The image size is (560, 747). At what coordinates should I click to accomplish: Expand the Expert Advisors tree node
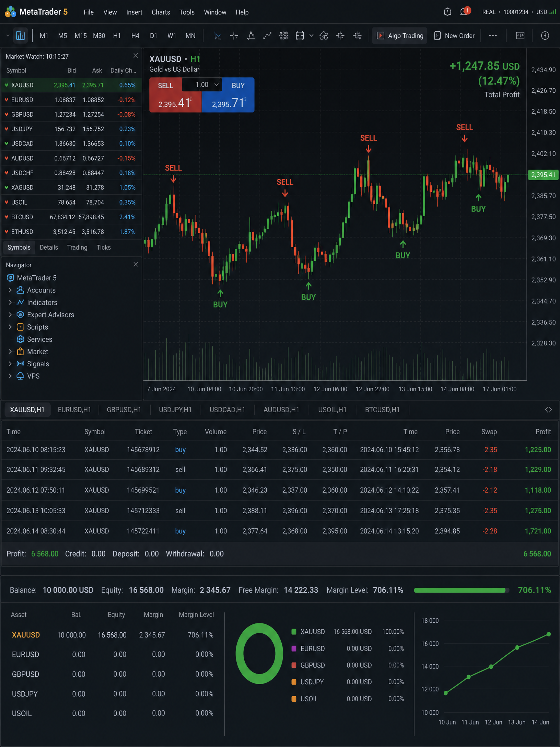(x=10, y=315)
